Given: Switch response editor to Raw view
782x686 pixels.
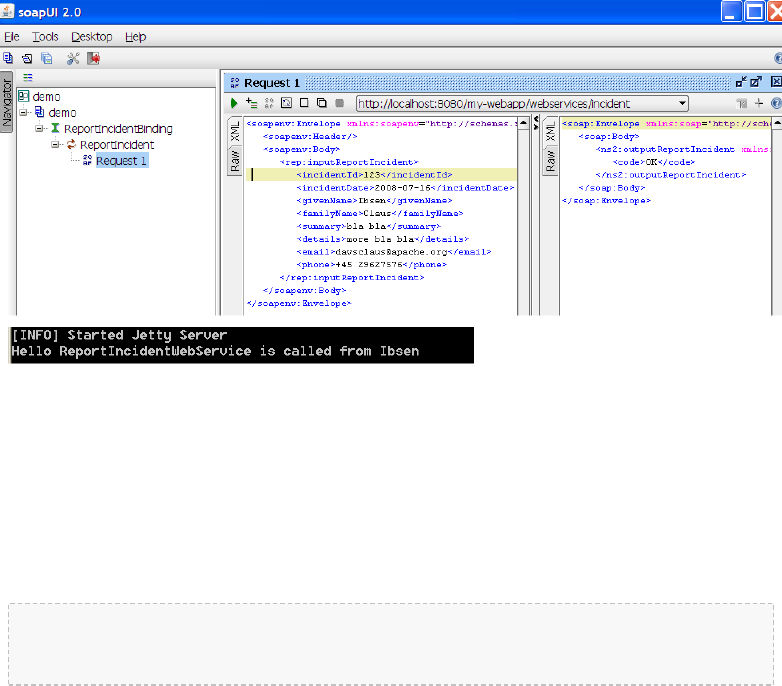Looking at the screenshot, I should 549,160.
